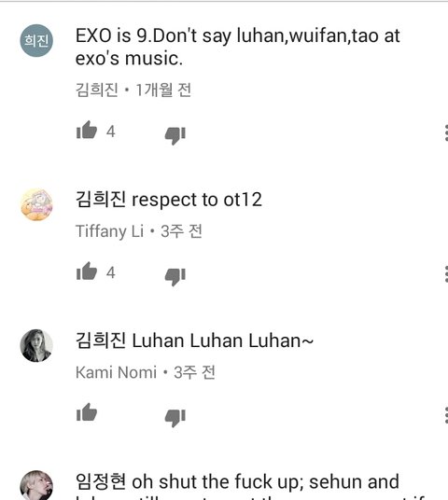Like Tiffany Li's 'respect to ot12' comment

[x=87, y=271]
